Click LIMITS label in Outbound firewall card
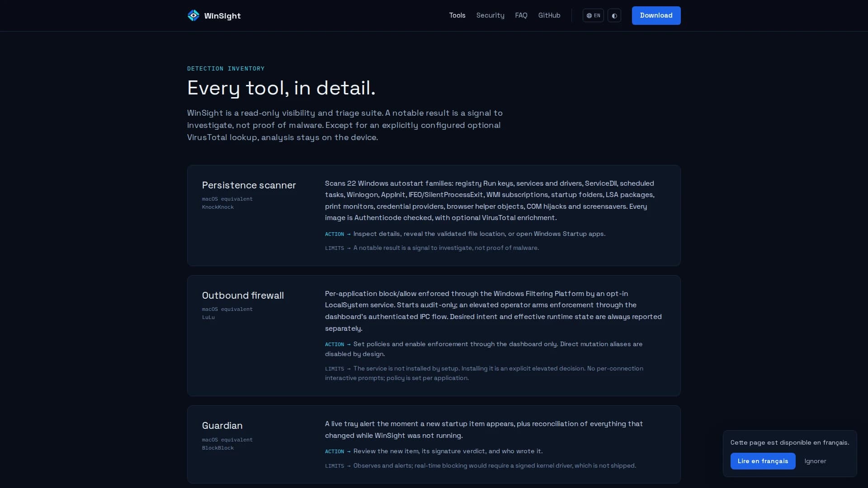Viewport: 868px width, 488px height. click(x=335, y=369)
